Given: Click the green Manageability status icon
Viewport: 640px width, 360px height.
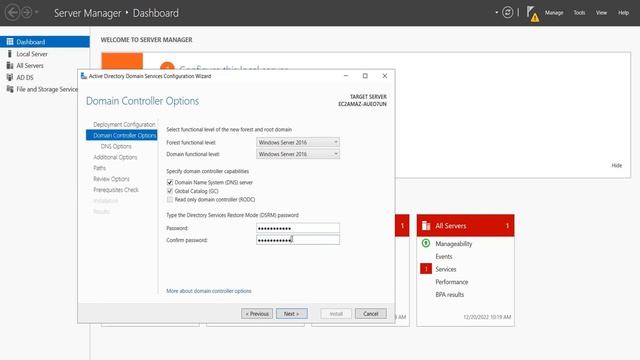Looking at the screenshot, I should click(426, 243).
